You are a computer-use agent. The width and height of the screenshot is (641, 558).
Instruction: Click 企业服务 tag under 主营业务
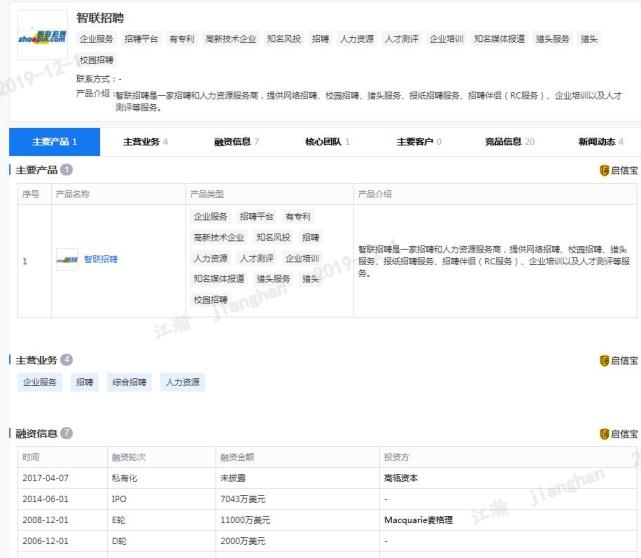point(40,382)
